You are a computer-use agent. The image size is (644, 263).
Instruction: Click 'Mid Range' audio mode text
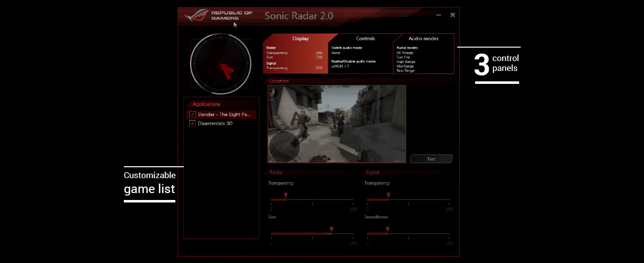tap(405, 66)
